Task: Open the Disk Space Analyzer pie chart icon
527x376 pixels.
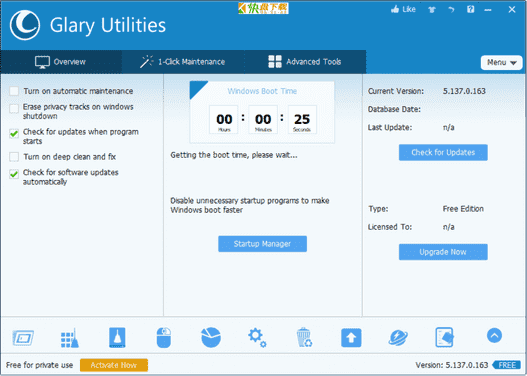Action: (x=211, y=337)
